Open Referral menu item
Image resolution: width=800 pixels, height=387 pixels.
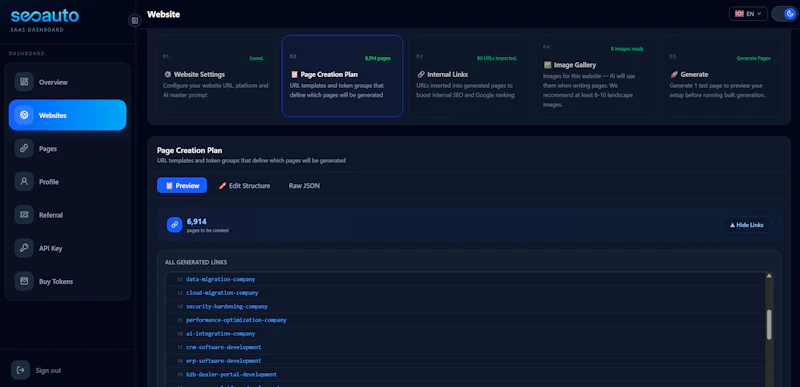[x=67, y=215]
